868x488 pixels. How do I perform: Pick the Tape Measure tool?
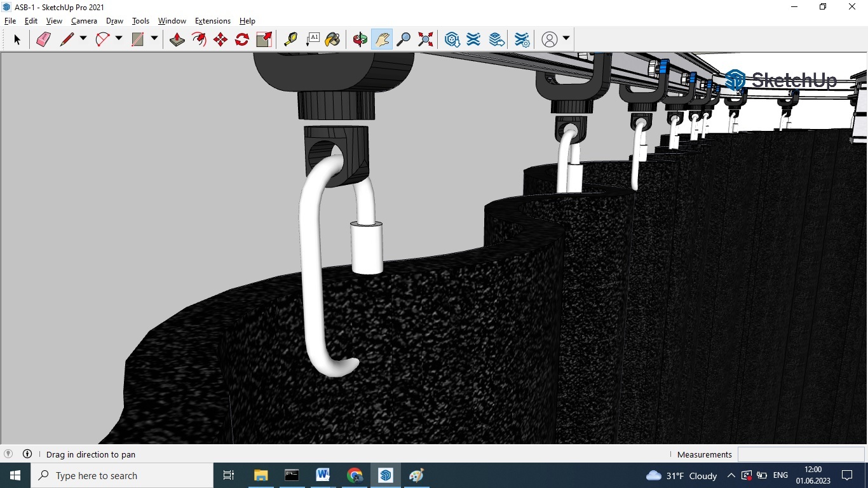click(290, 39)
